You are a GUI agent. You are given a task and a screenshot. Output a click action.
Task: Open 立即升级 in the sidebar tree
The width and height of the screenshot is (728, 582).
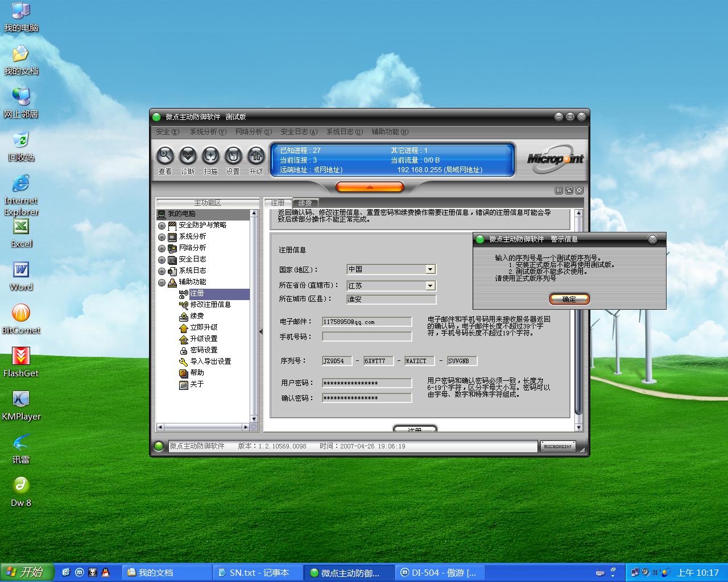click(203, 327)
